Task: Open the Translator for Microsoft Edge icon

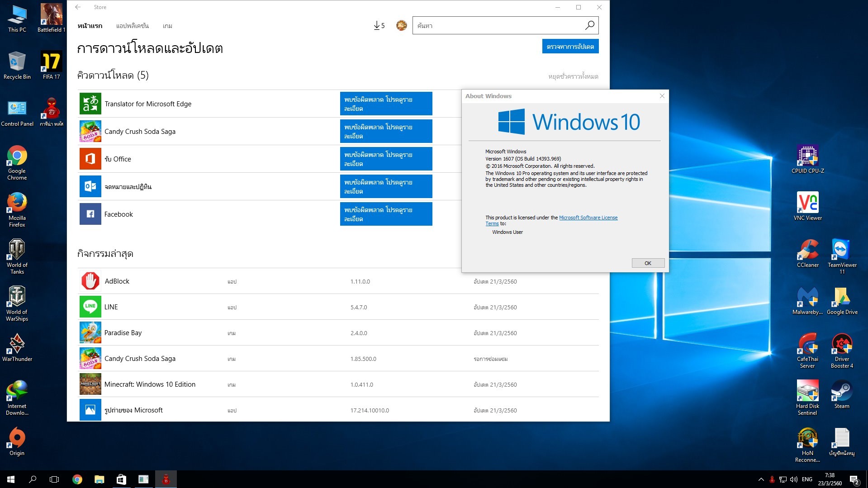Action: pos(90,104)
